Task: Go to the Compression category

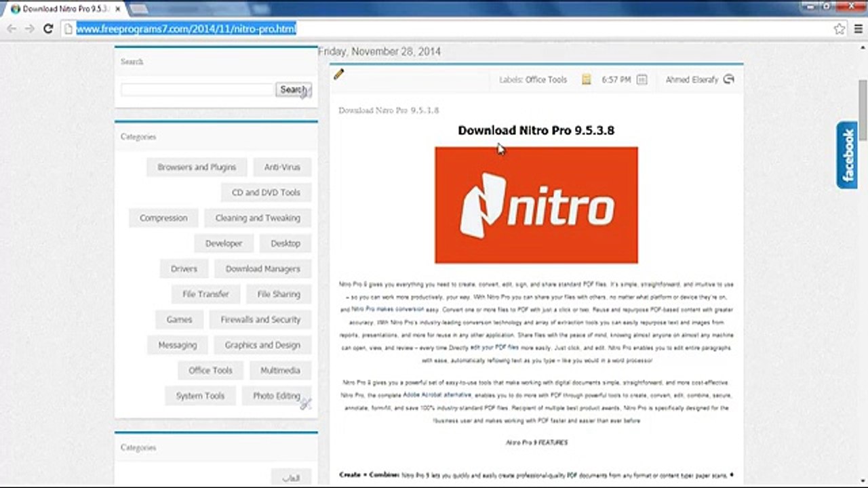Action: point(163,218)
